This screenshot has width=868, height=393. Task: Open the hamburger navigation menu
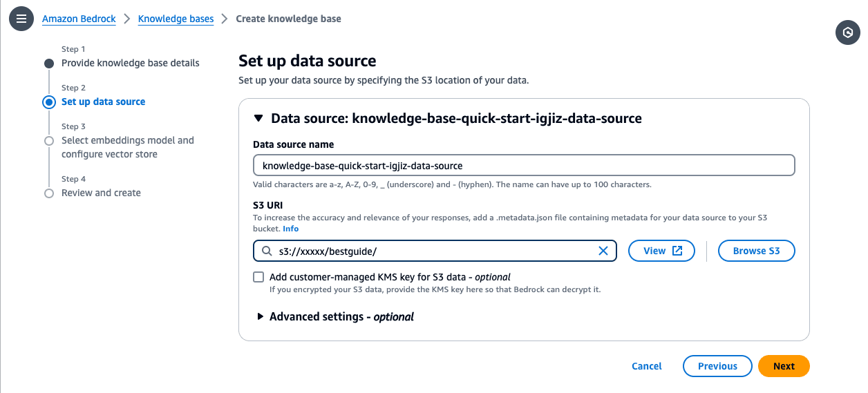pyautogui.click(x=21, y=19)
